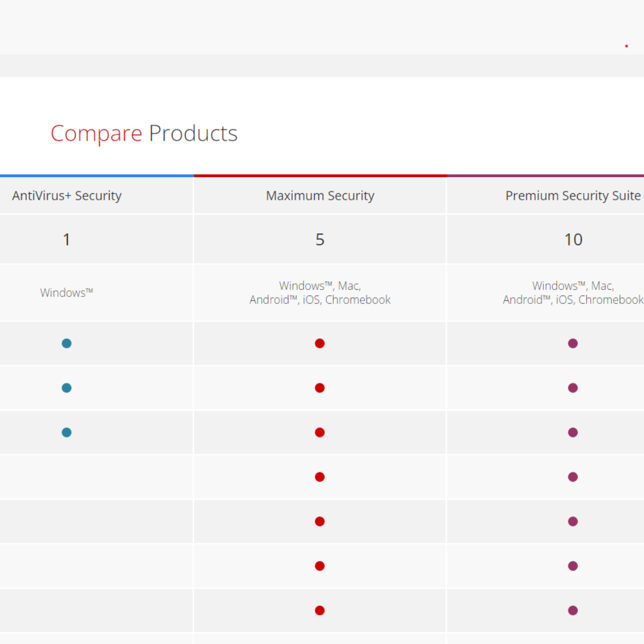Click the platforms list under Premium Security Suite
Viewport: 644px width, 644px height.
click(x=573, y=292)
